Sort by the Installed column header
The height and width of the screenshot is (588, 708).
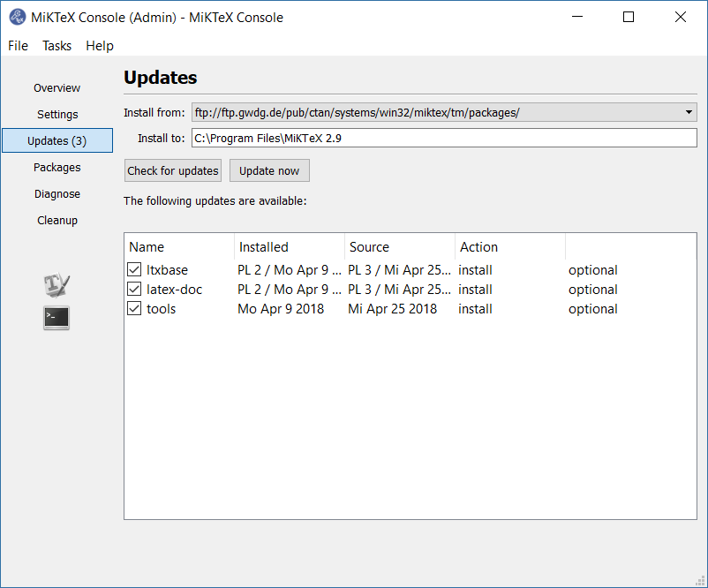click(290, 247)
